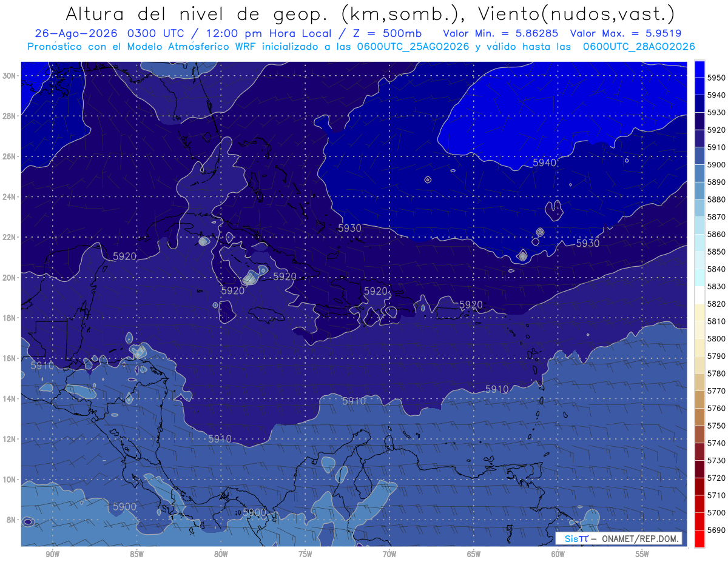
Task: Click the 18N latitude axis label
Action: tap(10, 318)
